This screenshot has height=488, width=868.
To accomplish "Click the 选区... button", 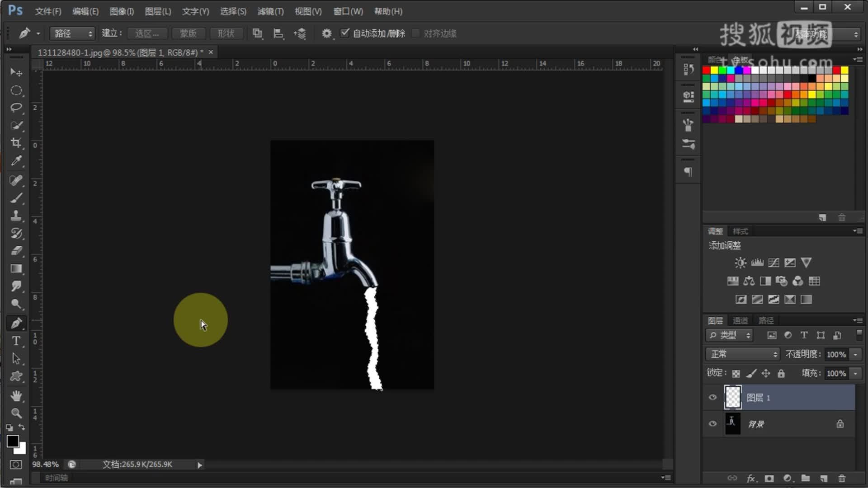I will pos(147,33).
